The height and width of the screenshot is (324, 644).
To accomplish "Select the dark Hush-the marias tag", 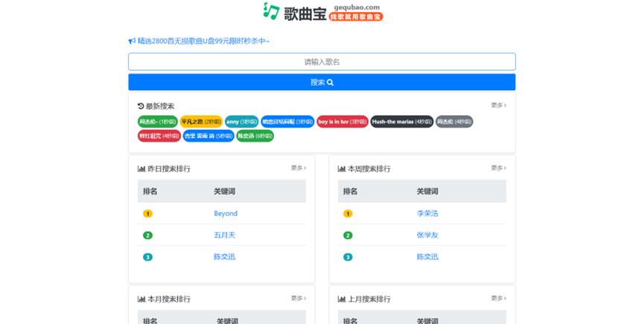I will point(402,121).
